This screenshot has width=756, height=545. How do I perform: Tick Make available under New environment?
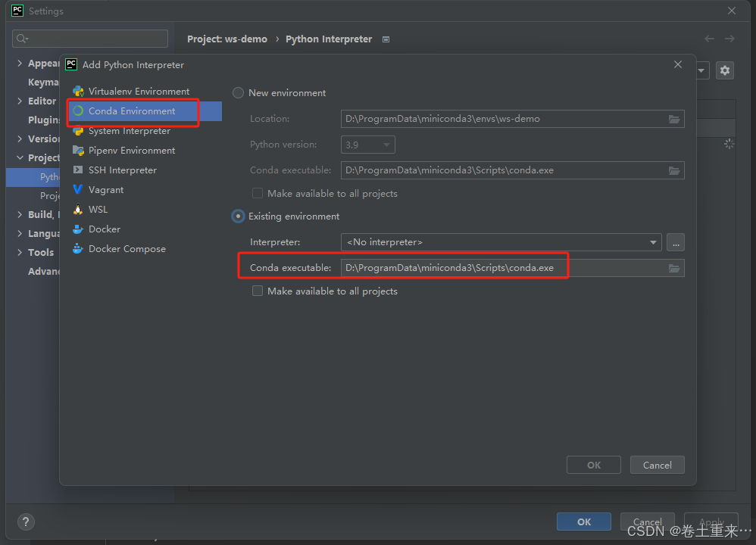tap(258, 193)
